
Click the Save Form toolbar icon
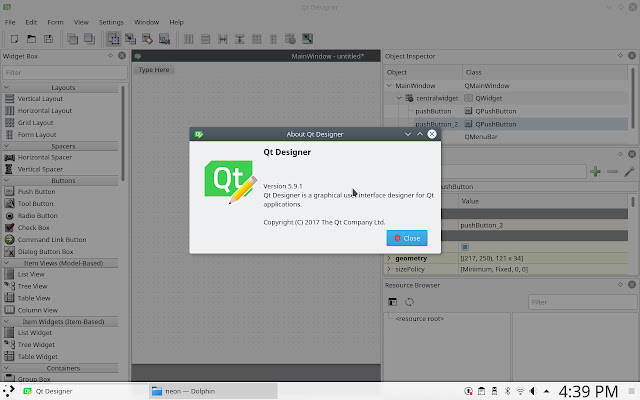pyautogui.click(x=48, y=39)
